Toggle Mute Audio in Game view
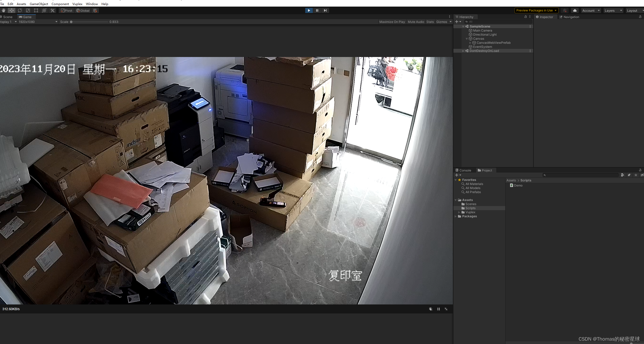644x344 pixels. click(x=416, y=22)
